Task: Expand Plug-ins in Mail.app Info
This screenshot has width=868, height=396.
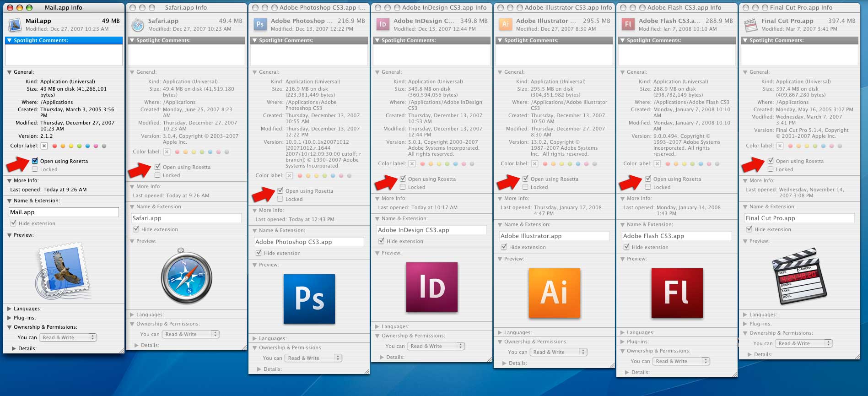Action: pos(10,318)
